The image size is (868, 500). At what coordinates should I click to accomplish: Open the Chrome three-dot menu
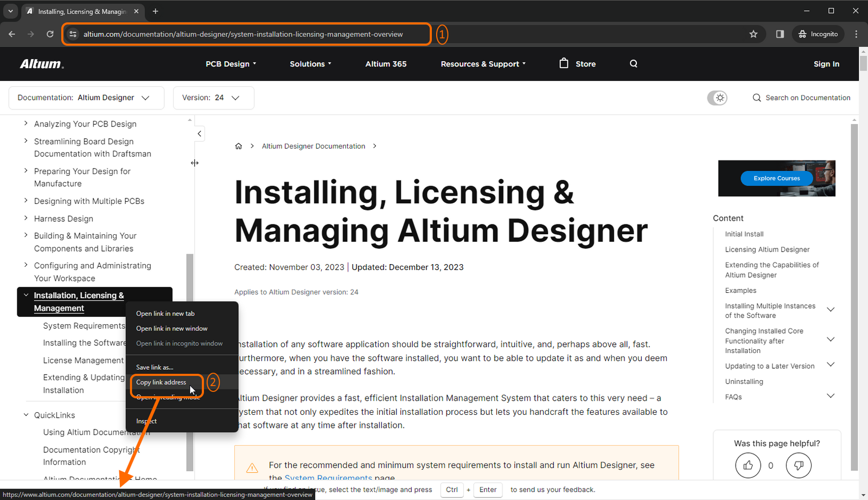click(856, 34)
